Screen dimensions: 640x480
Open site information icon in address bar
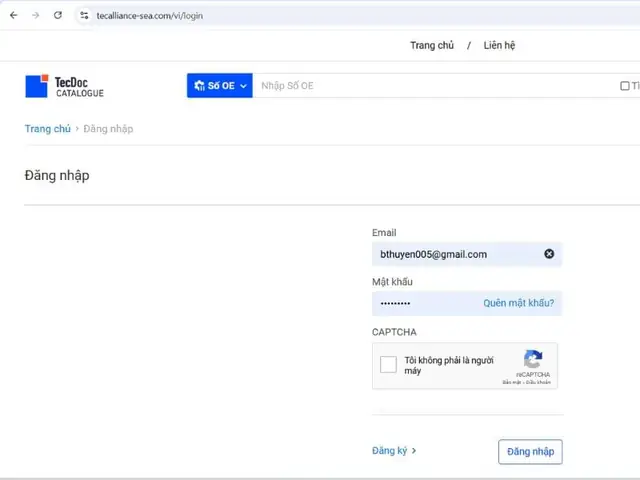coord(84,16)
